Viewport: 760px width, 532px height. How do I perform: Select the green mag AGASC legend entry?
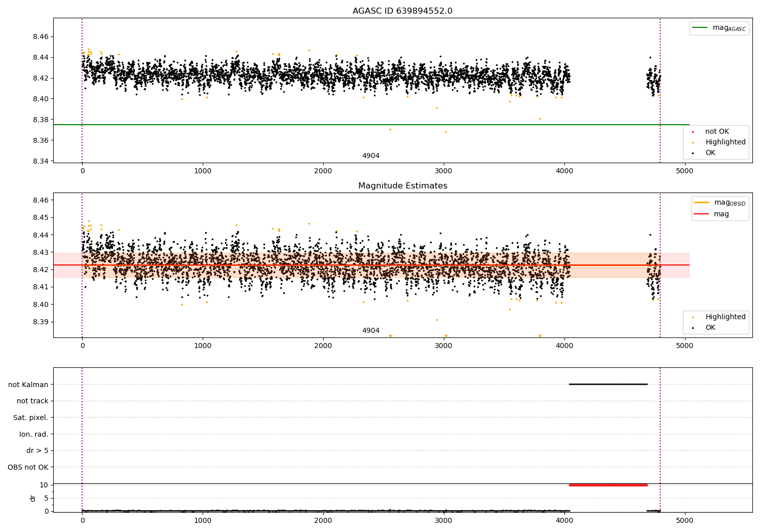[x=719, y=28]
